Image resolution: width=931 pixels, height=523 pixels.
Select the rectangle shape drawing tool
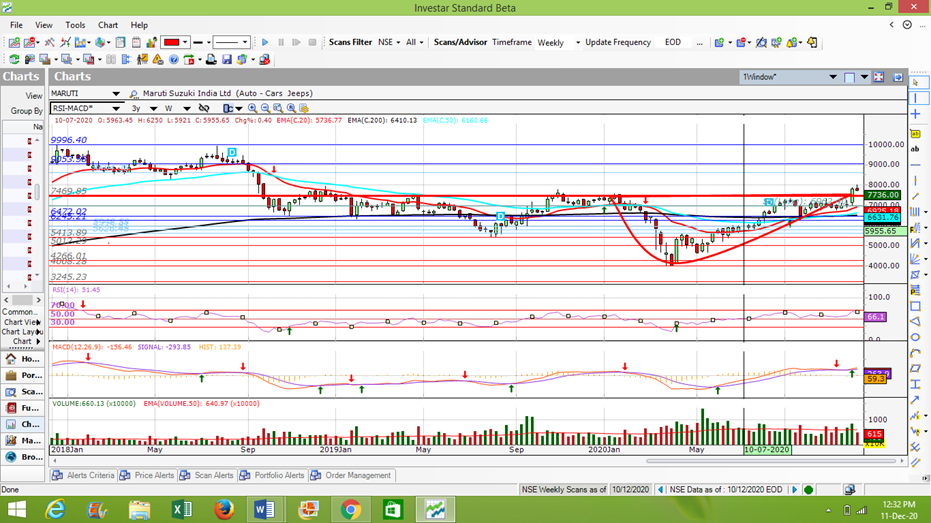pyautogui.click(x=915, y=306)
